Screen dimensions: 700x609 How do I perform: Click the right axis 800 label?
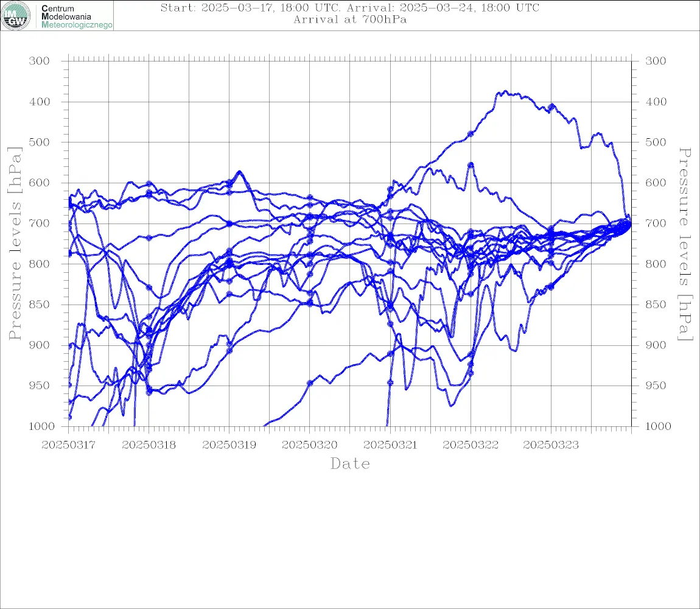coord(656,264)
